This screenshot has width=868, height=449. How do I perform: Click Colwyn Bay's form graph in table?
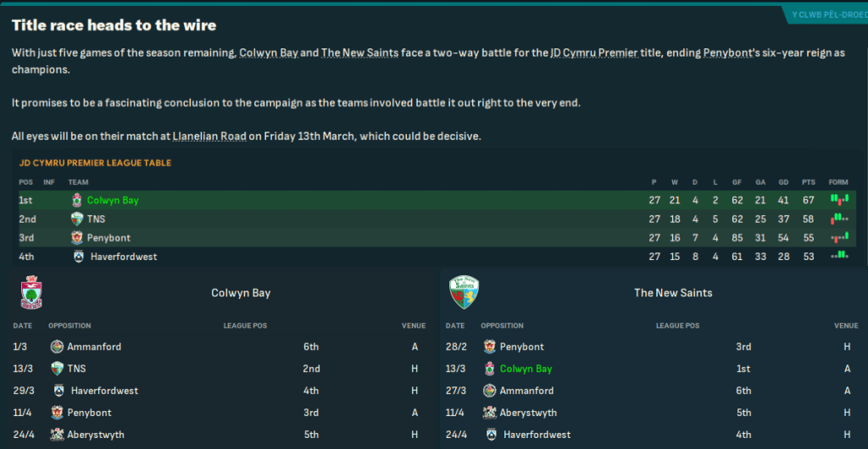point(838,201)
